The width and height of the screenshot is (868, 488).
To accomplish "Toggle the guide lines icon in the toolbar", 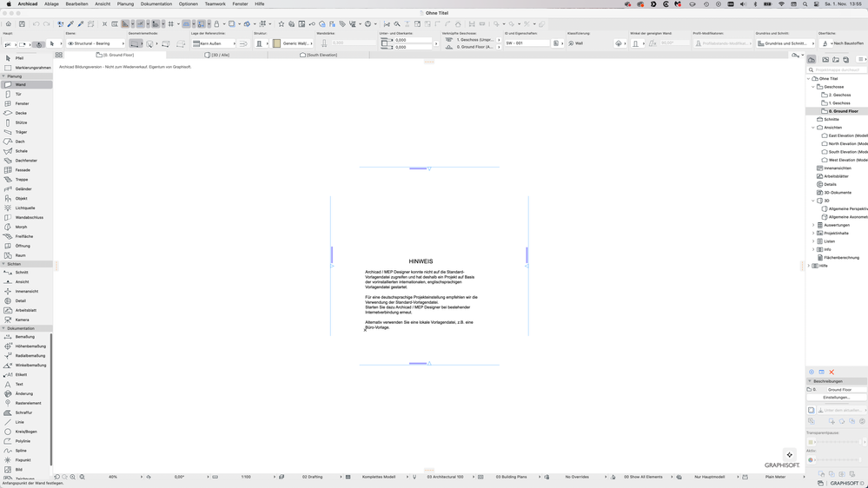I will click(x=140, y=23).
